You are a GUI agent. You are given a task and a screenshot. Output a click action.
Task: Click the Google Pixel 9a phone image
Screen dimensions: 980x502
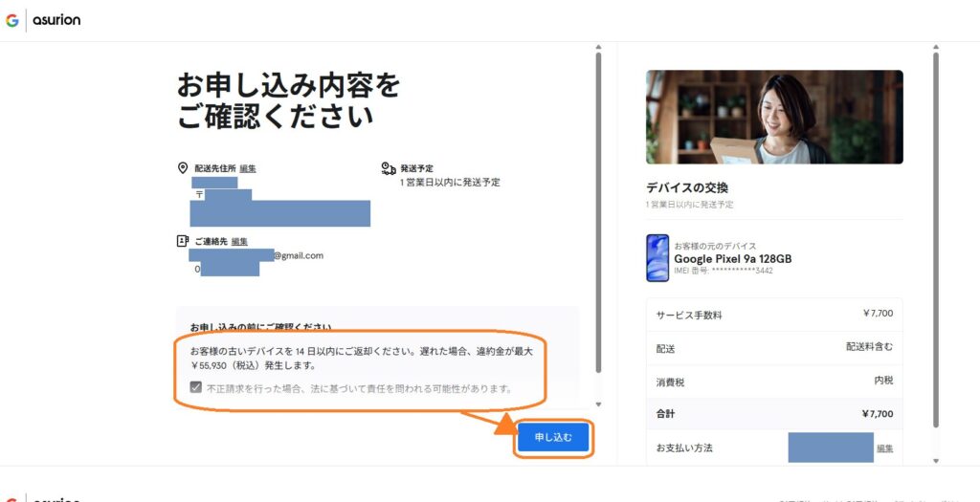point(657,258)
